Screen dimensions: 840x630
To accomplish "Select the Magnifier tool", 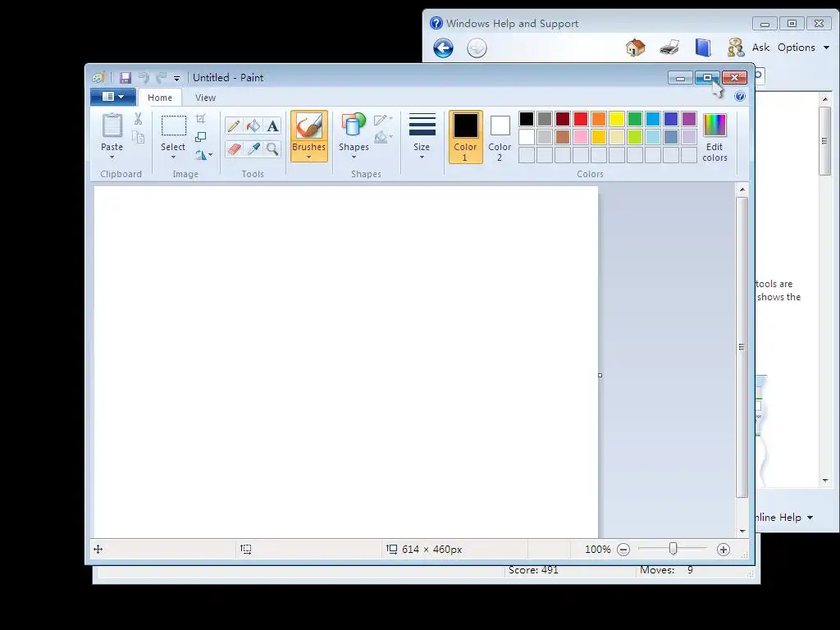I will (x=272, y=148).
